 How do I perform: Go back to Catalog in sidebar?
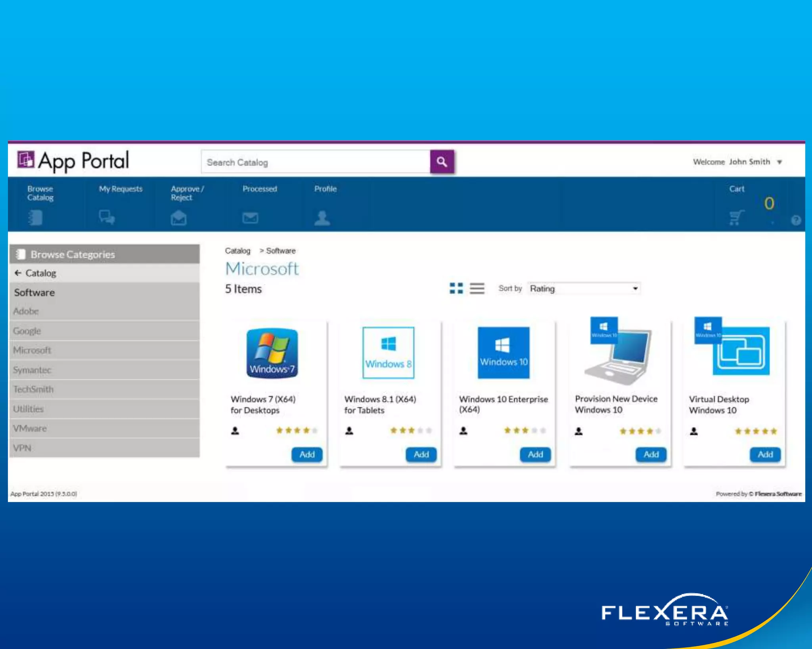104,273
